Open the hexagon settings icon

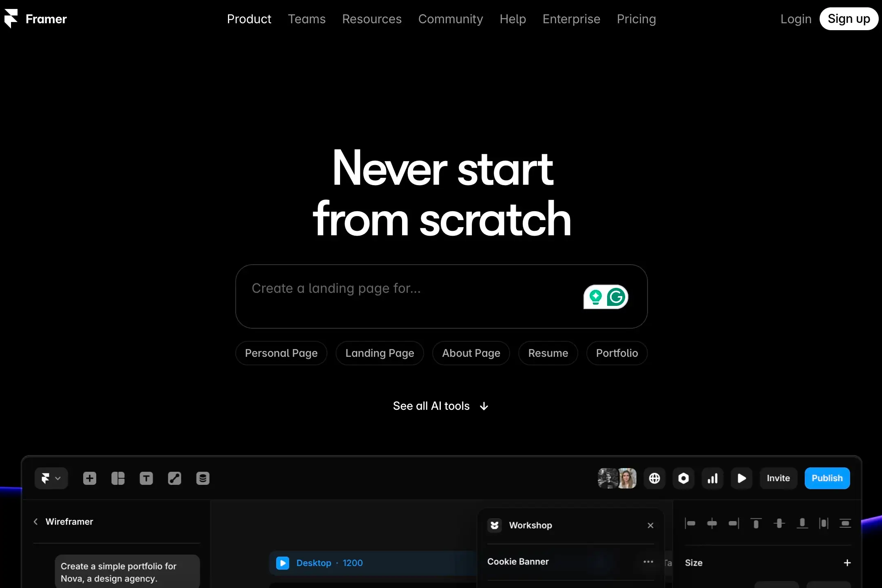(x=683, y=478)
